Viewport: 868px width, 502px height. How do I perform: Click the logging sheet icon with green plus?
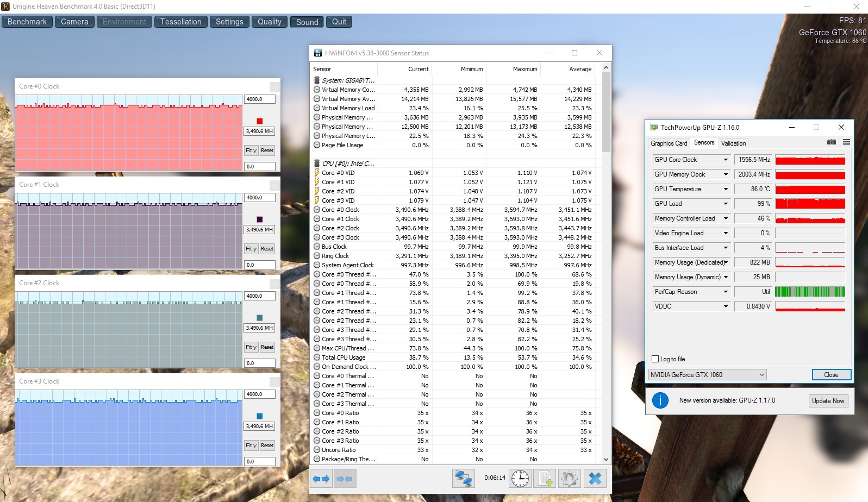pyautogui.click(x=545, y=479)
